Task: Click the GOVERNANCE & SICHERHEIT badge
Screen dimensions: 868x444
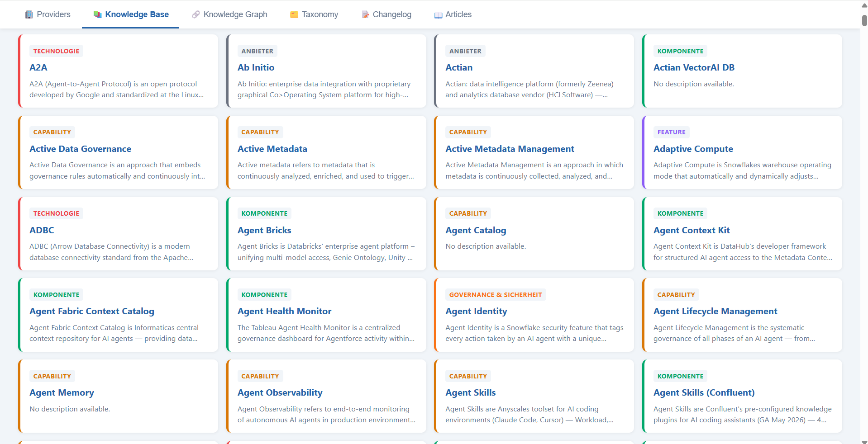Action: [x=496, y=295]
